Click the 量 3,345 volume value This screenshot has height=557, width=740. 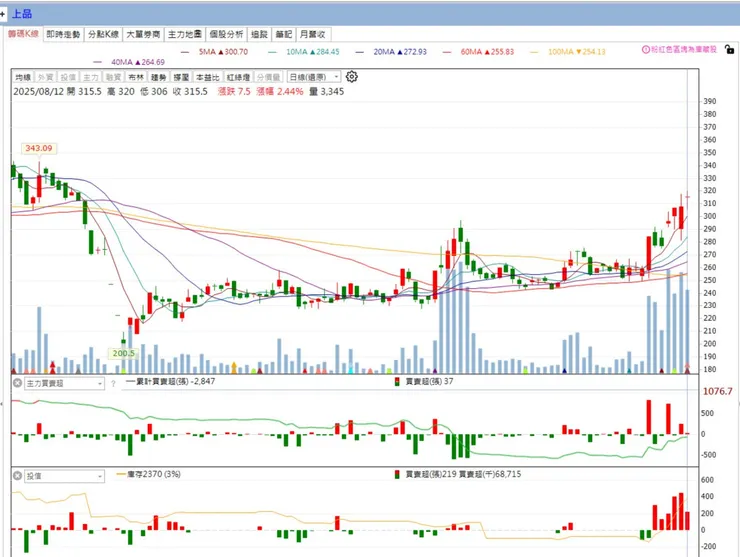326,92
